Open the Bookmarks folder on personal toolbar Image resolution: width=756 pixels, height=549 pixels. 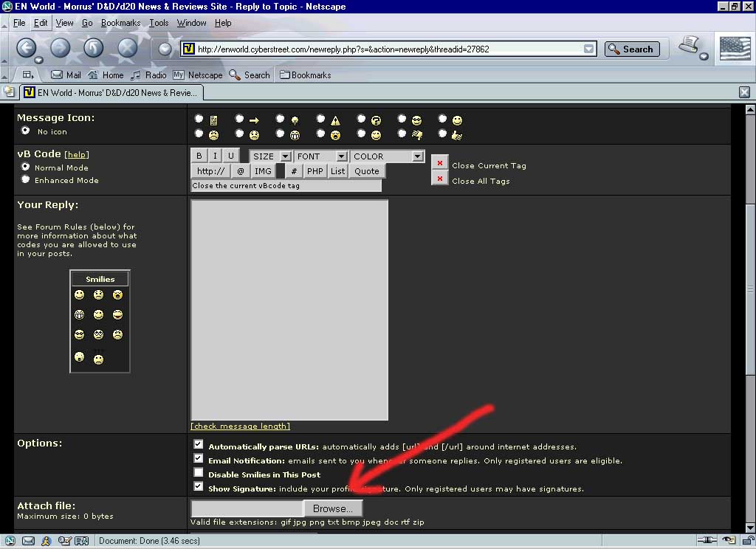coord(305,75)
